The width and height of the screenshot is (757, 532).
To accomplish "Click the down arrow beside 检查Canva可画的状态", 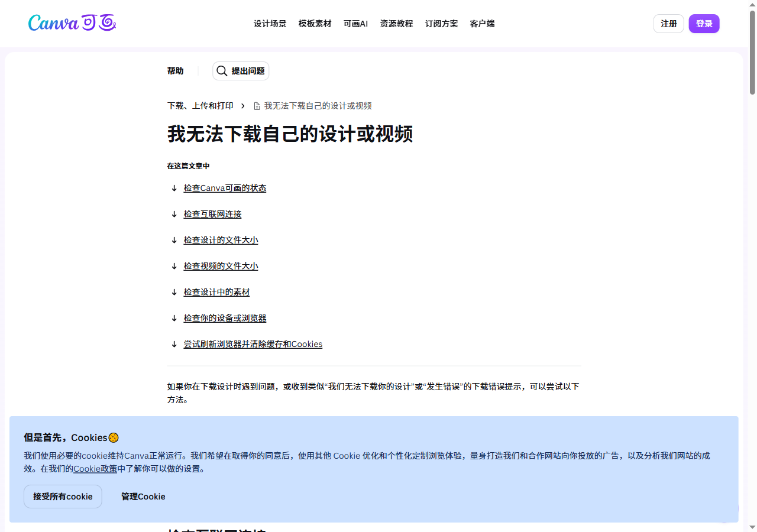I will click(174, 188).
